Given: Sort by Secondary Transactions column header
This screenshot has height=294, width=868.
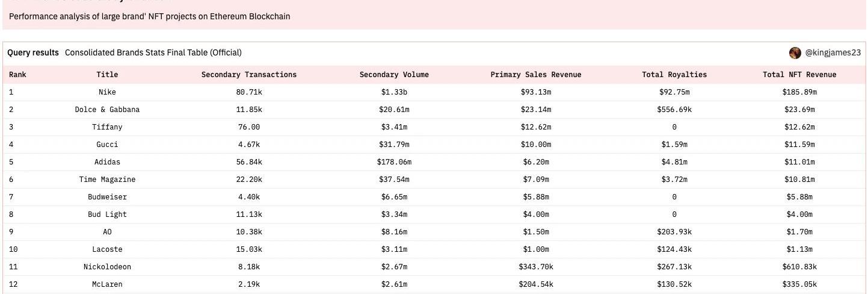Looking at the screenshot, I should tap(248, 75).
